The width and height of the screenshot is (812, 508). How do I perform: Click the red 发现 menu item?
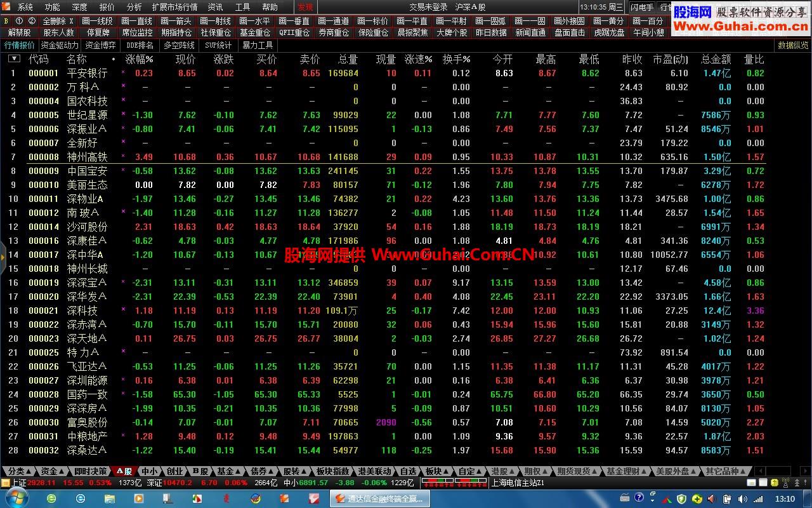tap(305, 7)
